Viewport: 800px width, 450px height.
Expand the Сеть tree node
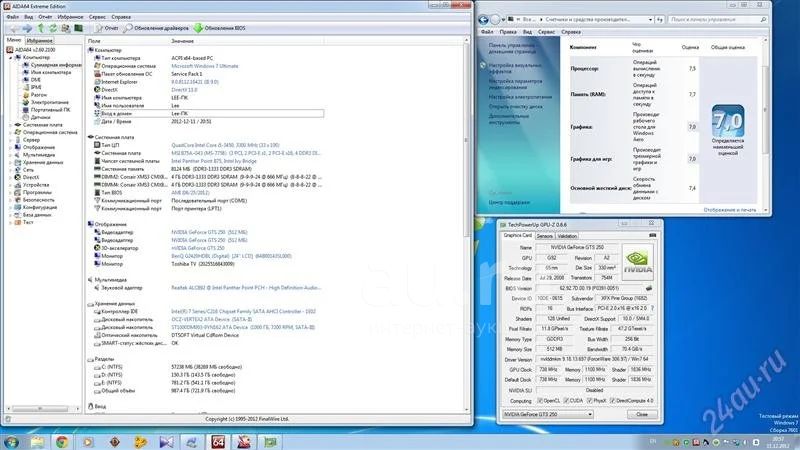pyautogui.click(x=10, y=170)
